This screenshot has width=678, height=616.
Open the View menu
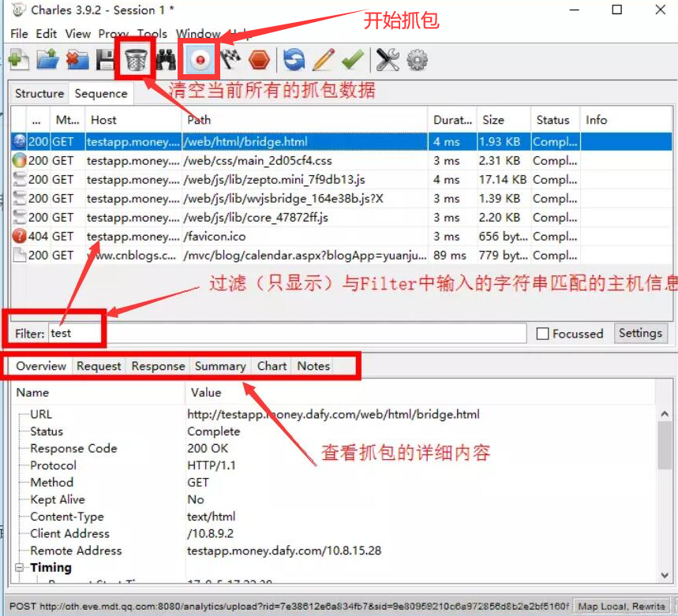point(78,34)
